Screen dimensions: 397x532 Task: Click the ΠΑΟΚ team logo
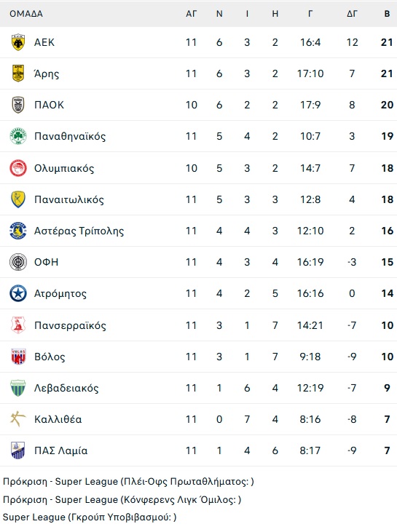[18, 105]
